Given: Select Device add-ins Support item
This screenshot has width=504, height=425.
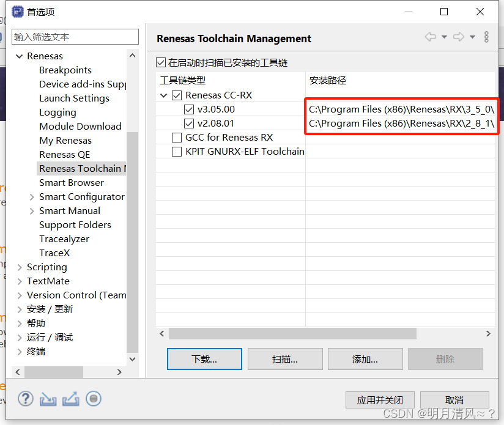Looking at the screenshot, I should click(83, 84).
